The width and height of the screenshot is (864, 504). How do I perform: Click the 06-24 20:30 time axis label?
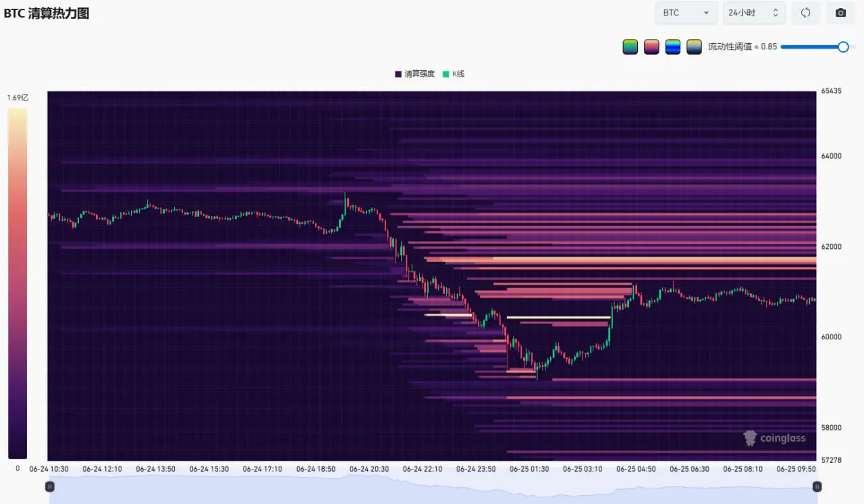pyautogui.click(x=369, y=469)
